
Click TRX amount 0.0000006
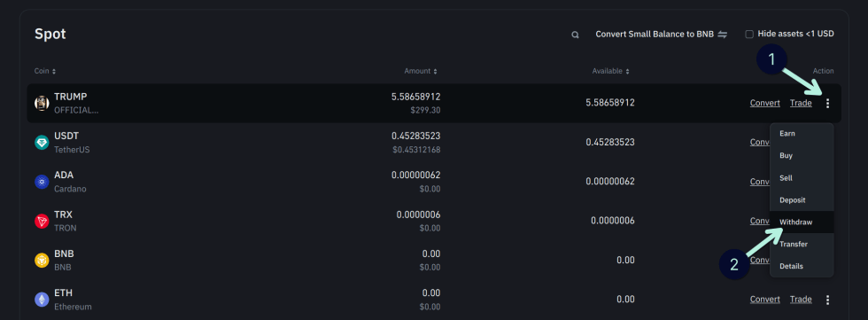coord(418,215)
